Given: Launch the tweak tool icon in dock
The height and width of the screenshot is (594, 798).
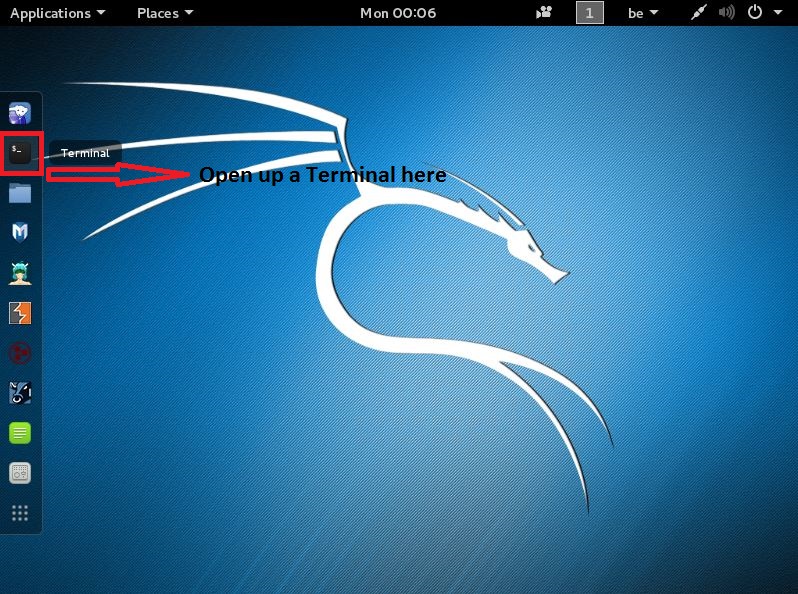Looking at the screenshot, I should (20, 473).
